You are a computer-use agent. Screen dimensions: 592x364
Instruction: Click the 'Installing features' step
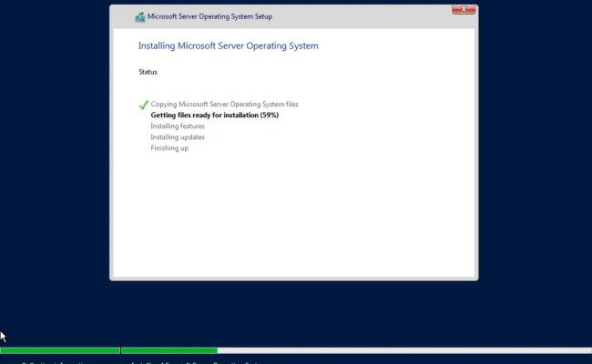(x=178, y=126)
